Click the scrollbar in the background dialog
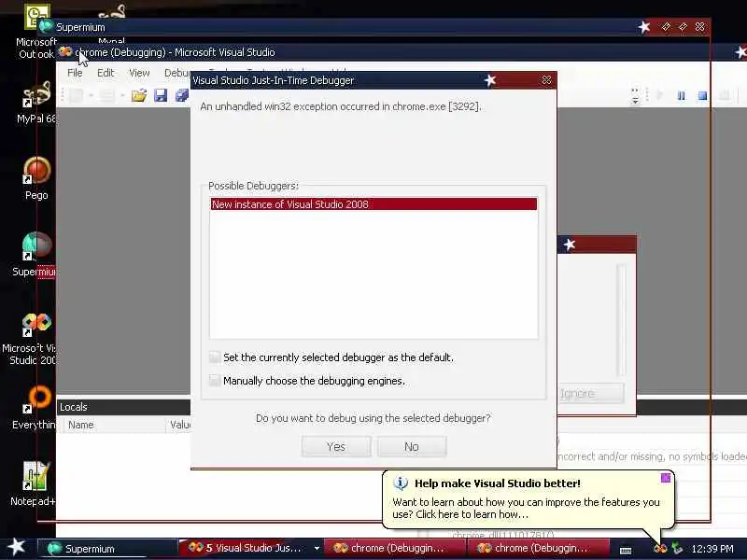Image resolution: width=747 pixels, height=560 pixels. (622, 319)
